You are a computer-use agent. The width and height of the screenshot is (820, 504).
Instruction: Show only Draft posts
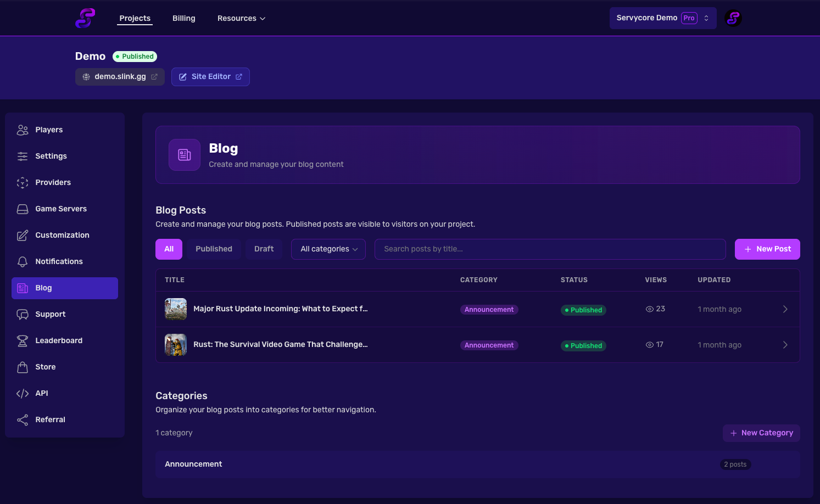pyautogui.click(x=264, y=249)
